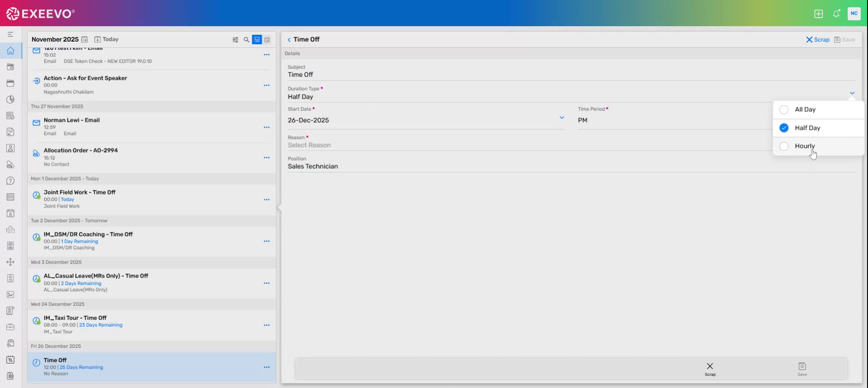Open more options for Norman Lewi - Email
This screenshot has height=388, width=868.
click(x=267, y=127)
